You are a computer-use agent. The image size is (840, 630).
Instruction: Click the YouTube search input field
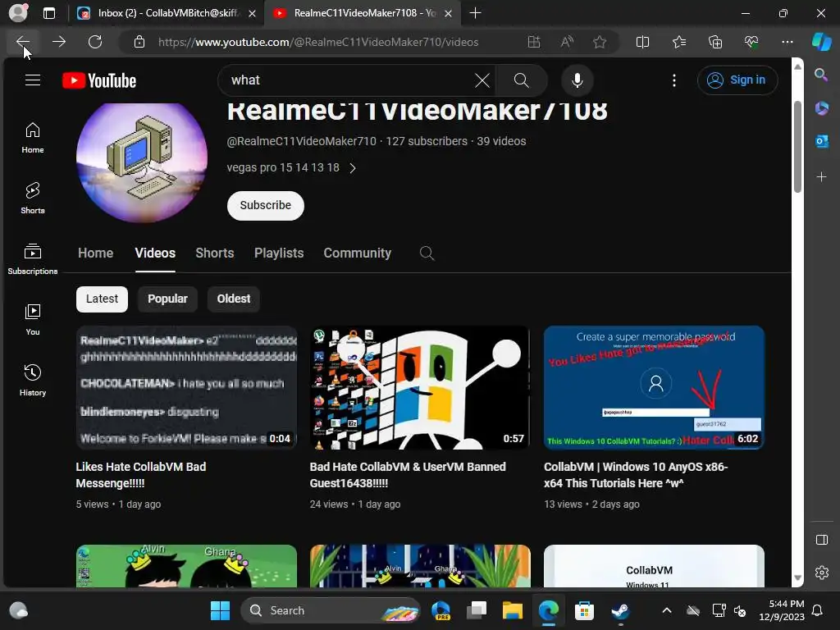click(348, 80)
